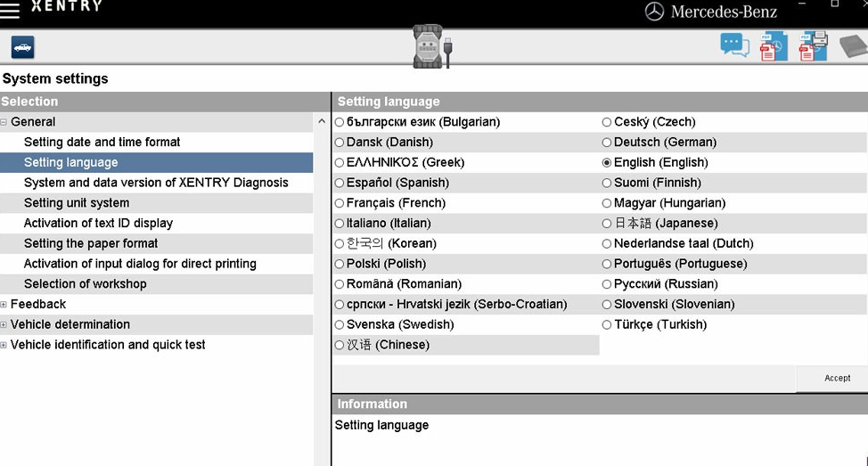Choose Greek language radio button
868x466 pixels.
pyautogui.click(x=340, y=163)
